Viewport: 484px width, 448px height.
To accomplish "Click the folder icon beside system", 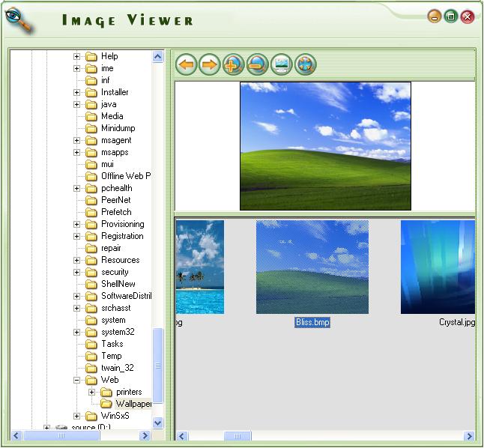I will click(91, 321).
